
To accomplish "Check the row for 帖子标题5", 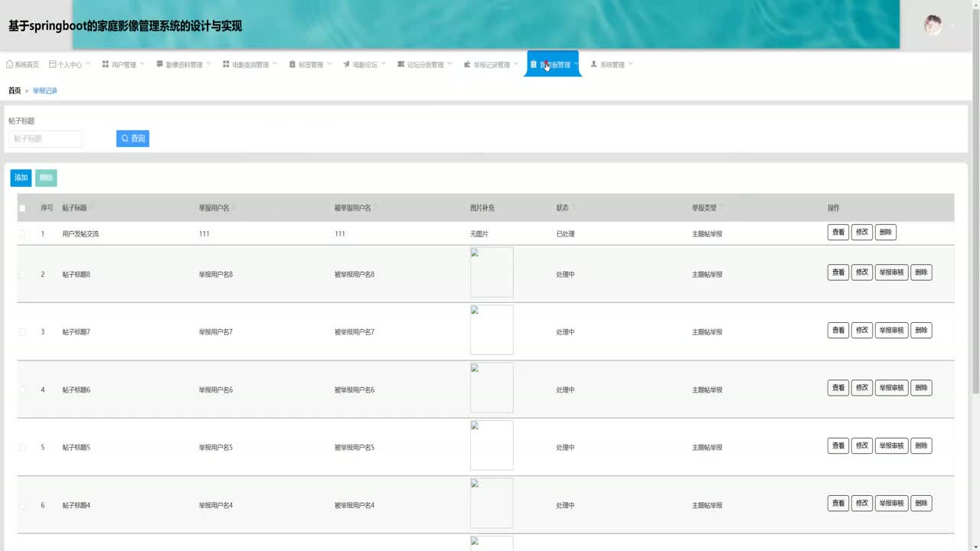I will (22, 448).
